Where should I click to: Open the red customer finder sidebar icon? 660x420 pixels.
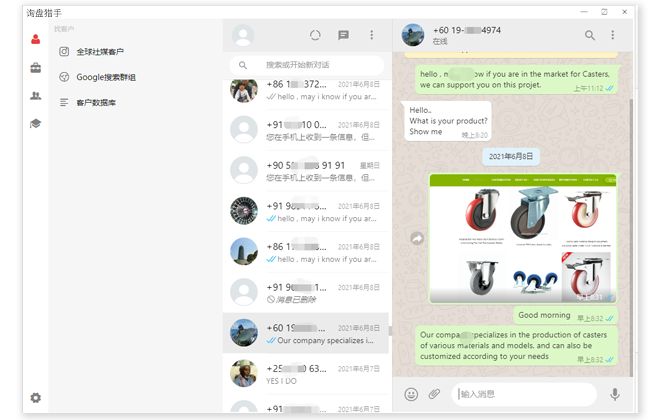tap(36, 40)
